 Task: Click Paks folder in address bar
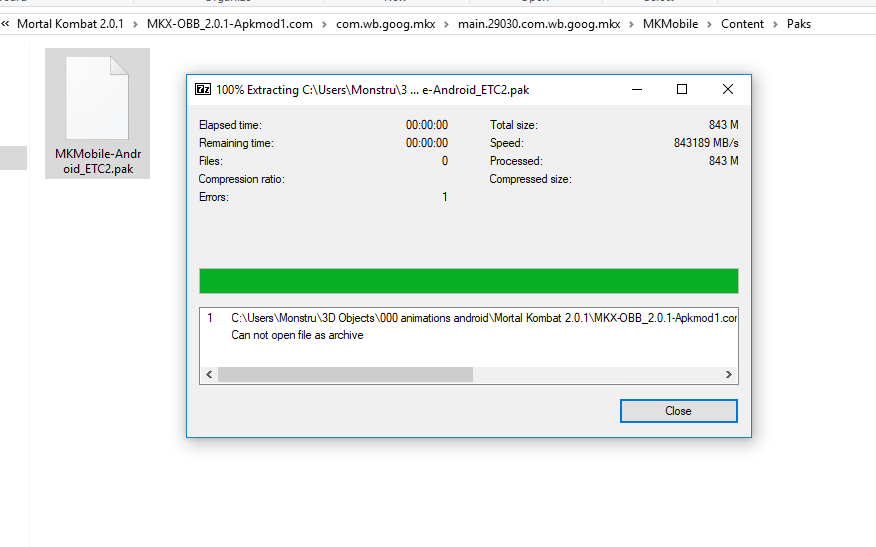pos(799,24)
